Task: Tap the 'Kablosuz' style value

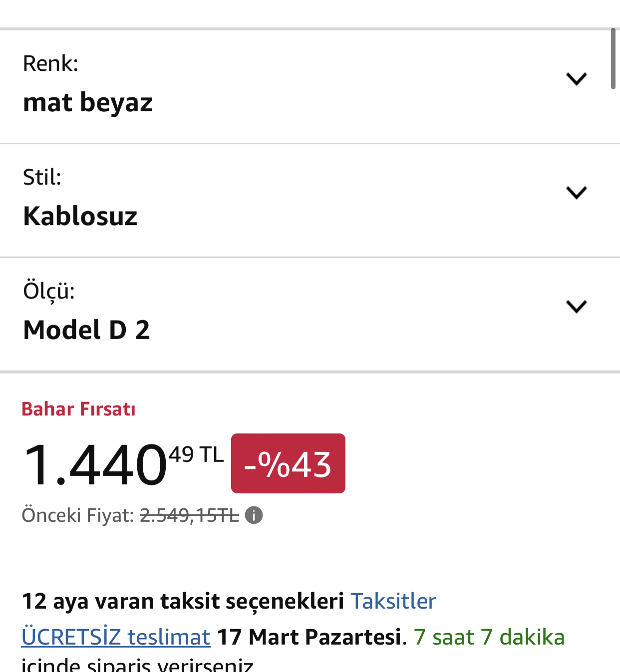Action: click(80, 217)
